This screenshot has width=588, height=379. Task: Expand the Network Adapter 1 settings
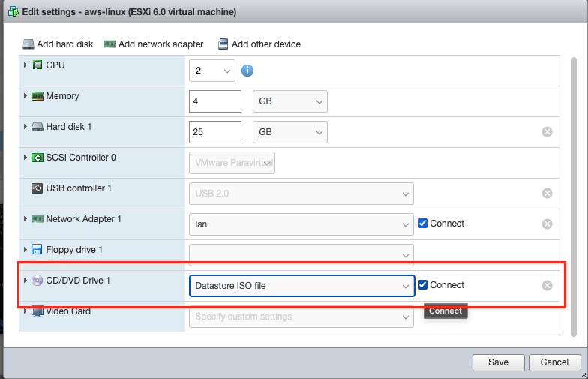[x=25, y=219]
